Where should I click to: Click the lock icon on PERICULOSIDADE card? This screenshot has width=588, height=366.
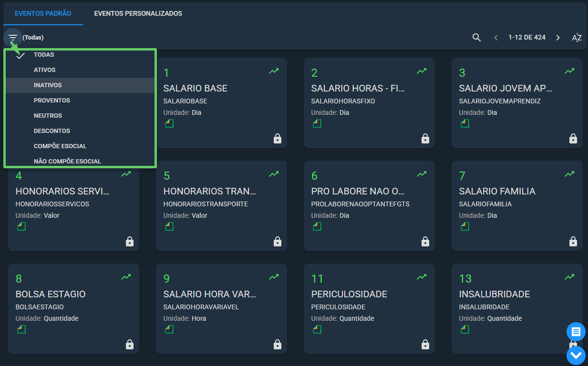[x=425, y=345]
